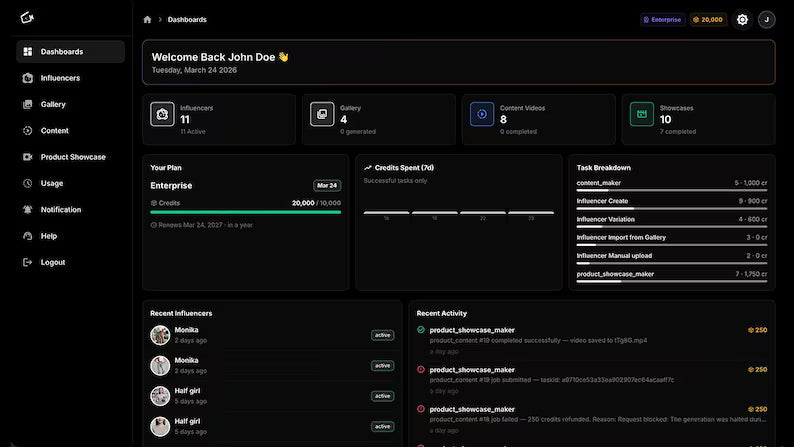This screenshot has height=447, width=794.
Task: Click the 11 Active influencers text
Action: coord(193,132)
